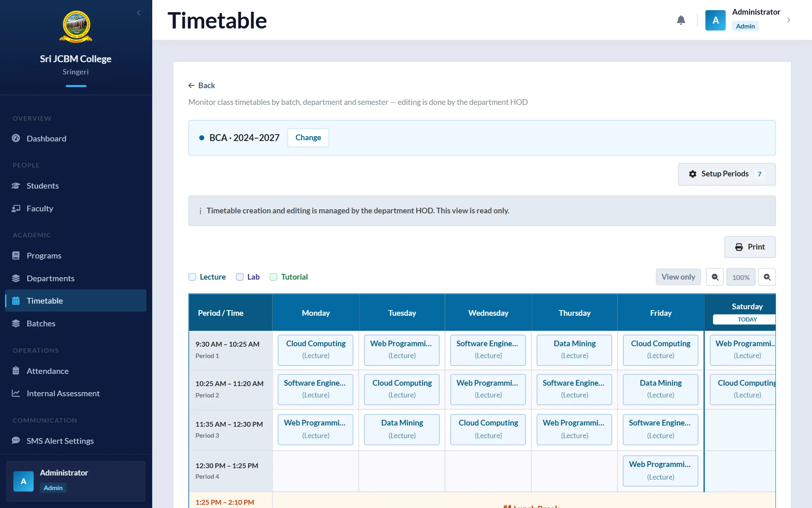Click the Batches stack icon
This screenshot has width=812, height=508.
(16, 323)
